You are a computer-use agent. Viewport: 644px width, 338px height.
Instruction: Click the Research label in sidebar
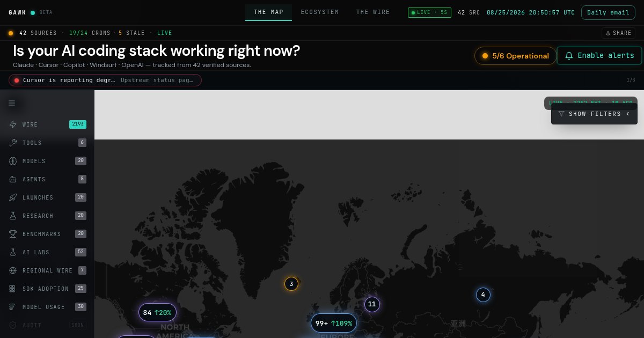(38, 216)
